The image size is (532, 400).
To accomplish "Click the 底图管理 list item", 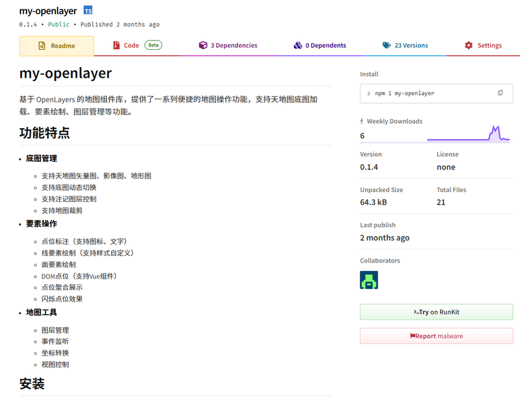I will 41,158.
